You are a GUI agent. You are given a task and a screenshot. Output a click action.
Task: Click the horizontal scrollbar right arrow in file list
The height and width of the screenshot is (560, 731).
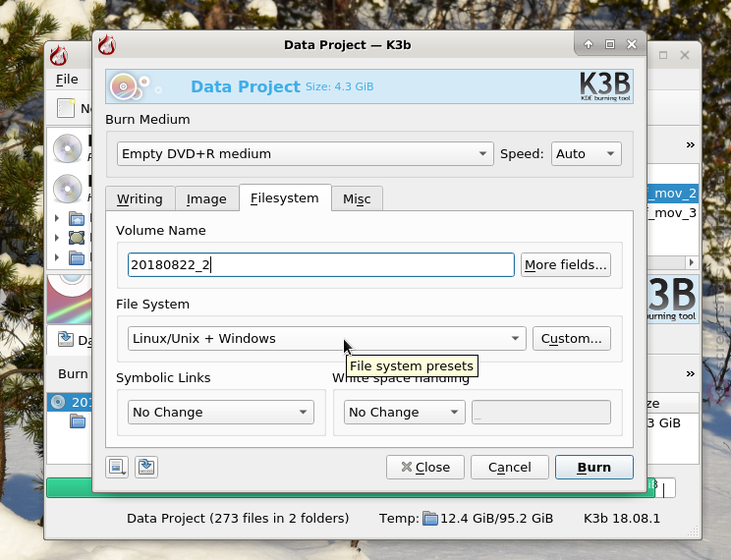coord(692,262)
